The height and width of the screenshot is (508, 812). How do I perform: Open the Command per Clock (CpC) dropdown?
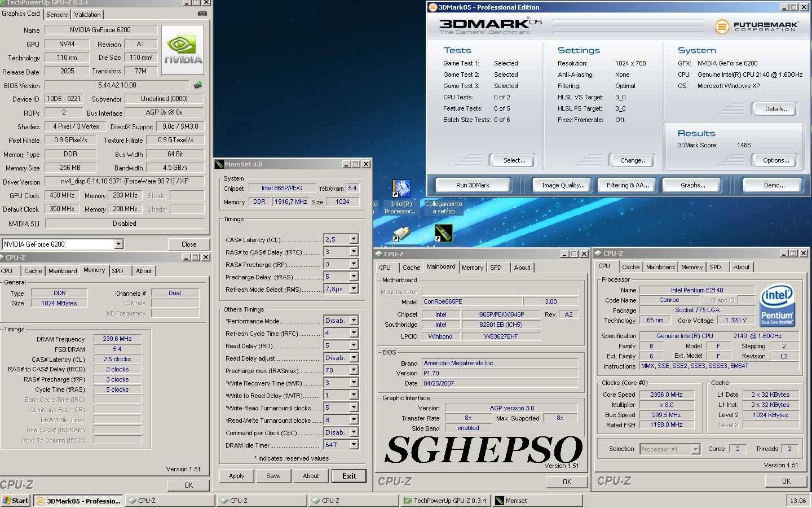[x=354, y=432]
